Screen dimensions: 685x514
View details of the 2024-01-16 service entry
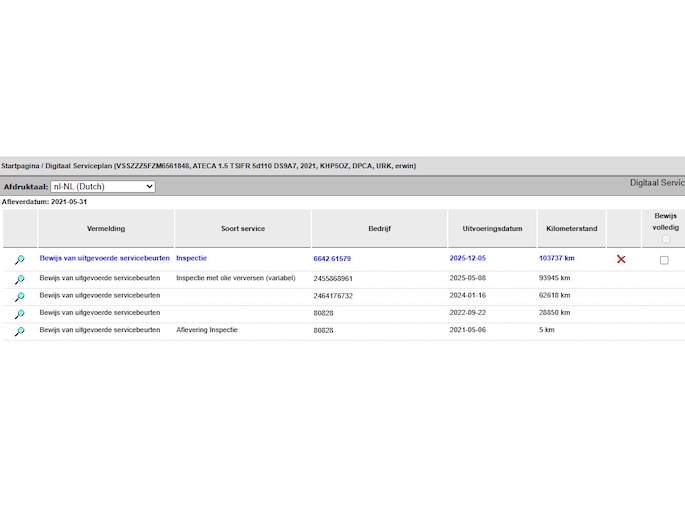click(x=19, y=297)
